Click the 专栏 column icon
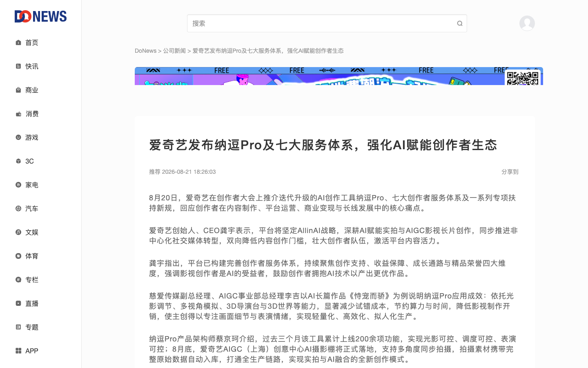 (x=18, y=280)
